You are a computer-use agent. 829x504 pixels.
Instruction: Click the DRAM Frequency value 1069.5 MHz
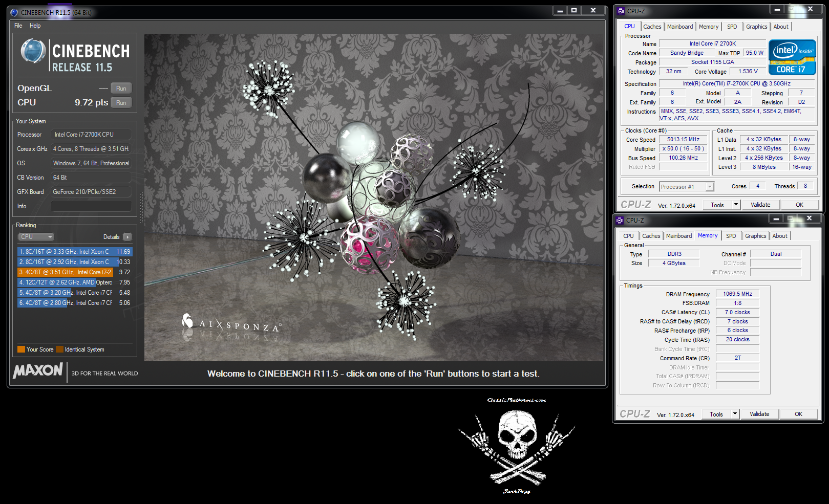click(x=737, y=294)
